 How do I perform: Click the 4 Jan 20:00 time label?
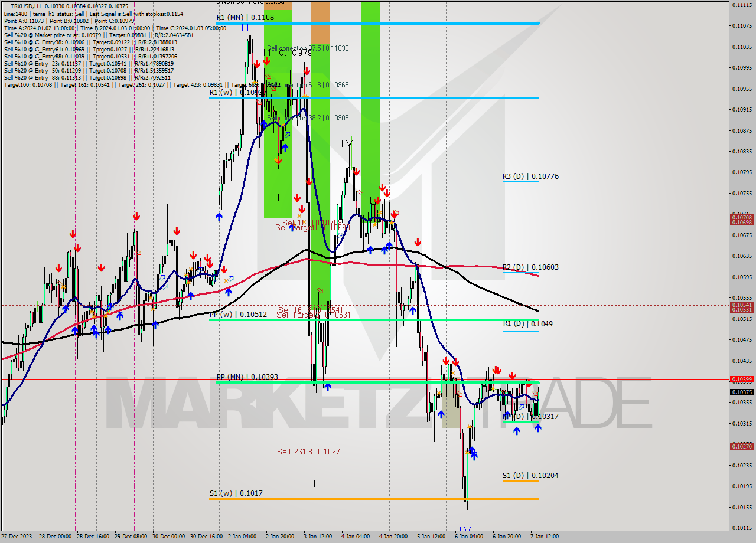tap(394, 537)
